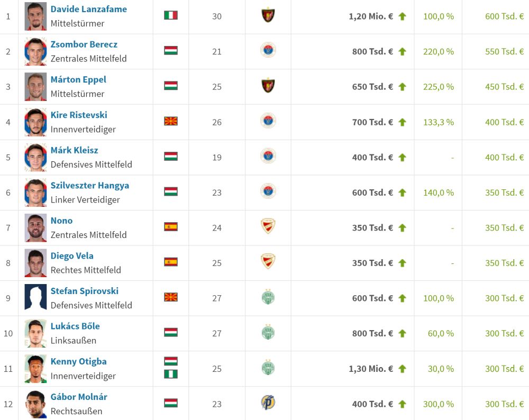Open the Lukács Bőle name link

75,326
